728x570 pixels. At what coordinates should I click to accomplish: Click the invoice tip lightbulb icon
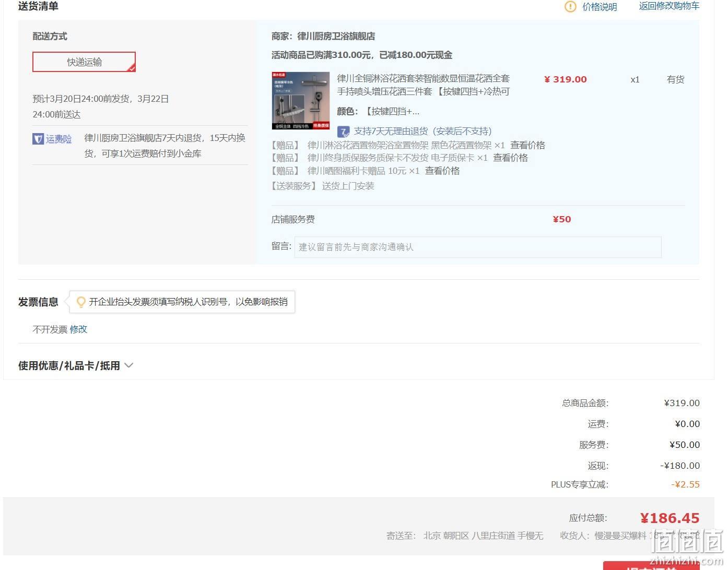81,302
